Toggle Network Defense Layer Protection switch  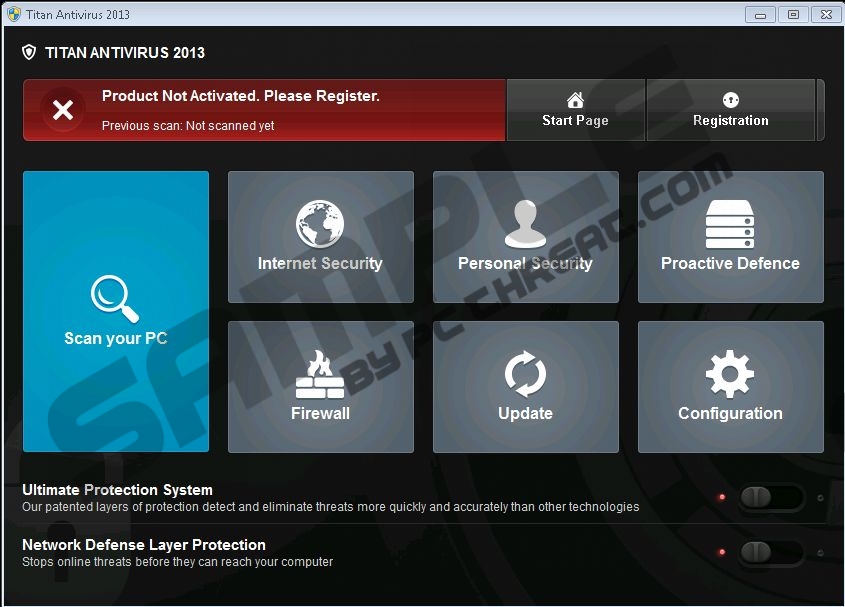[771, 552]
